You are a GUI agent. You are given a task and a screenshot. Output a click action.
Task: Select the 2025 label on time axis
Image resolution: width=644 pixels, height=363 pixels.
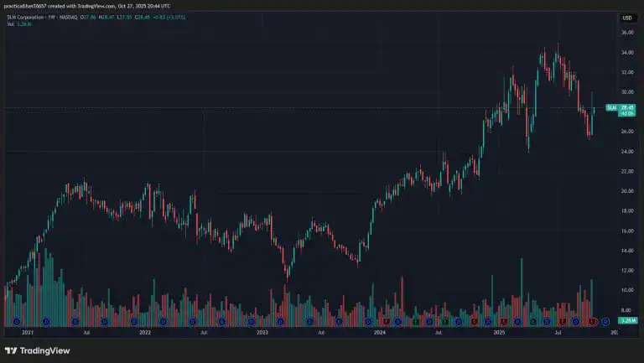(499, 333)
